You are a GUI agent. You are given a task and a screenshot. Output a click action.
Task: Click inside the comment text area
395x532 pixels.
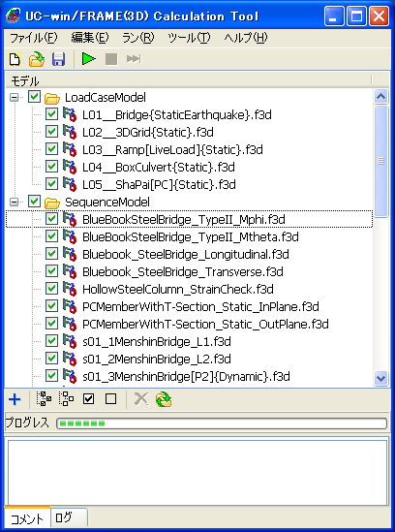[197, 472]
